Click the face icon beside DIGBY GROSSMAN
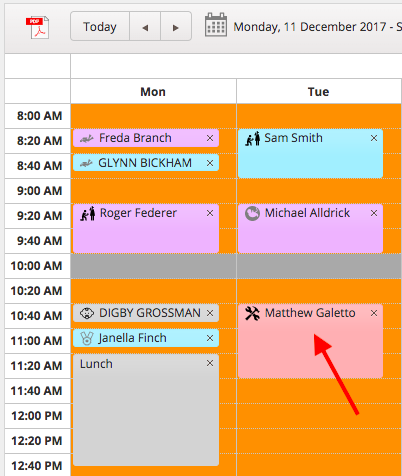The width and height of the screenshot is (402, 476). (x=87, y=313)
